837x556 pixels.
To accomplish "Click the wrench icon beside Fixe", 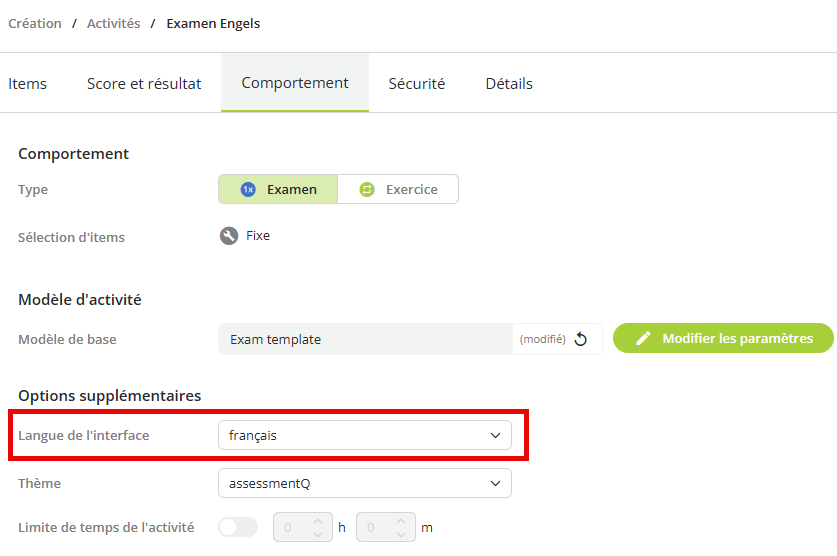I will tap(229, 236).
